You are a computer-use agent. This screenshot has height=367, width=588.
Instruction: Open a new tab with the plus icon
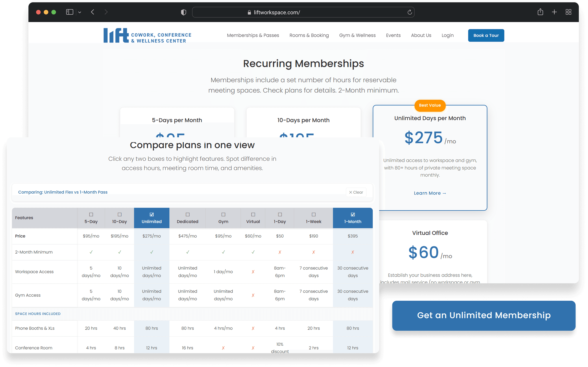[554, 12]
